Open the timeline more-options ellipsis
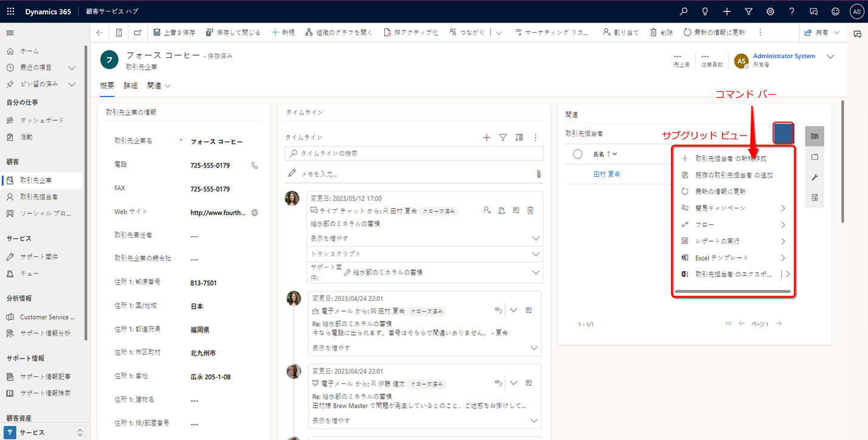 click(536, 138)
